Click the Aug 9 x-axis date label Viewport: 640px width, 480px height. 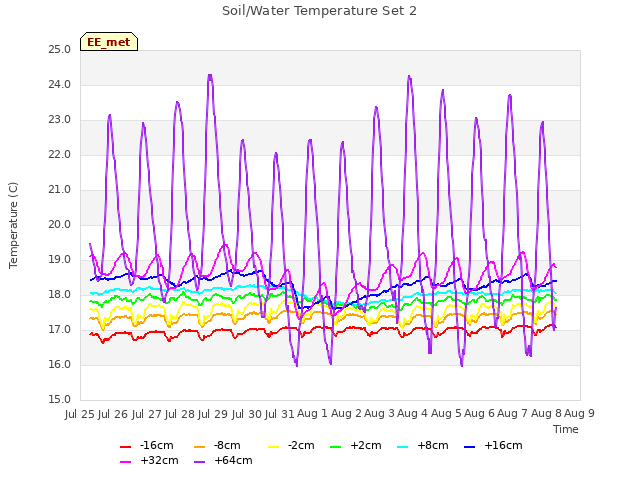point(579,413)
